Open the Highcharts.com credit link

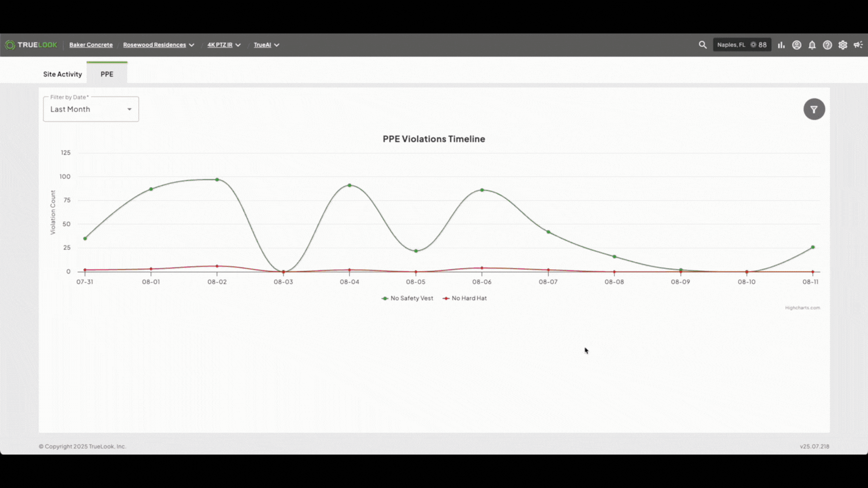point(802,308)
